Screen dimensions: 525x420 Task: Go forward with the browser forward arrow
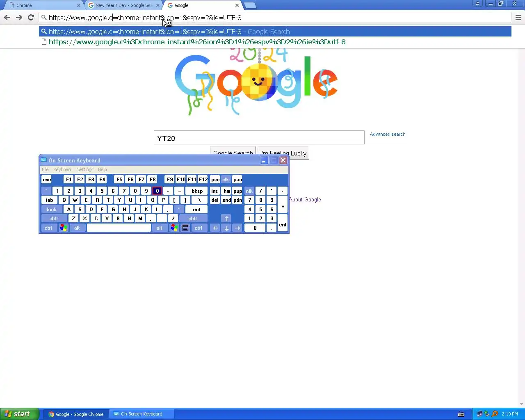click(19, 17)
